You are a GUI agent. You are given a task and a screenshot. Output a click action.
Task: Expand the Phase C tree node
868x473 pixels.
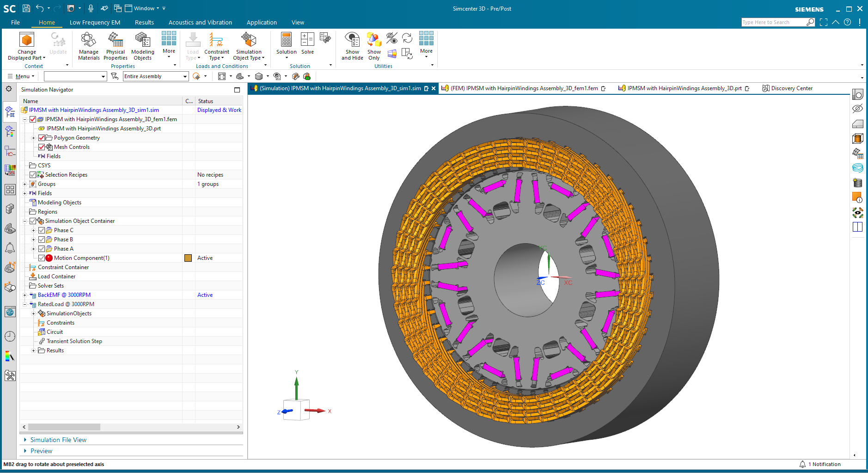[32, 230]
